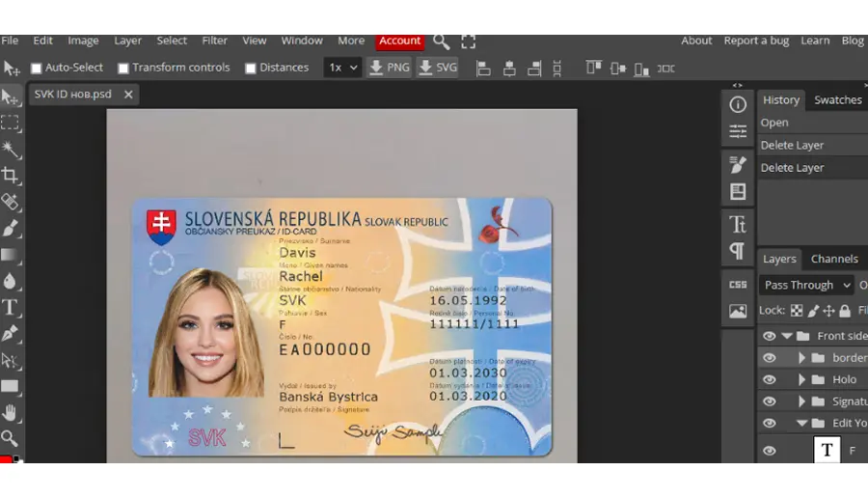Enable the Auto-Select checkbox

(37, 69)
